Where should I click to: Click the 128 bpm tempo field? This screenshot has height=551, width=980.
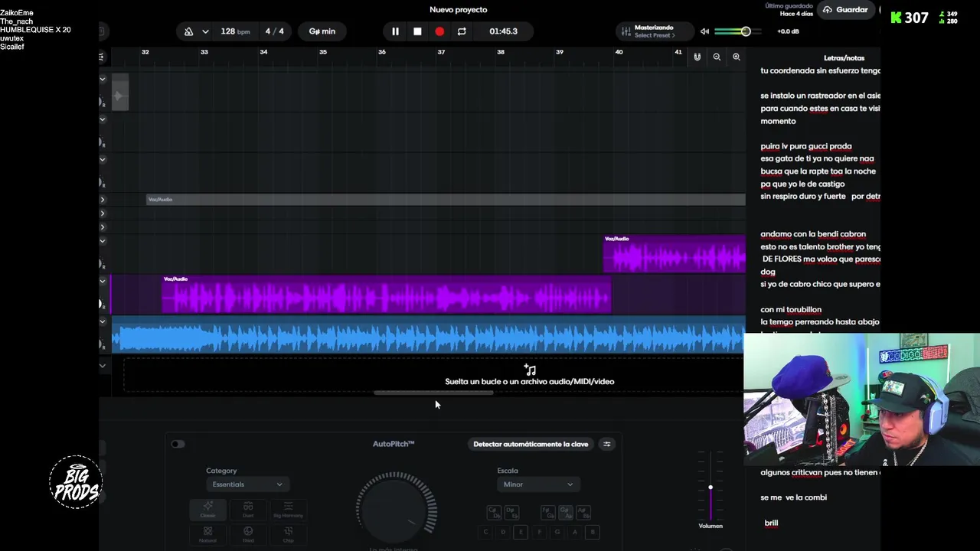click(235, 31)
